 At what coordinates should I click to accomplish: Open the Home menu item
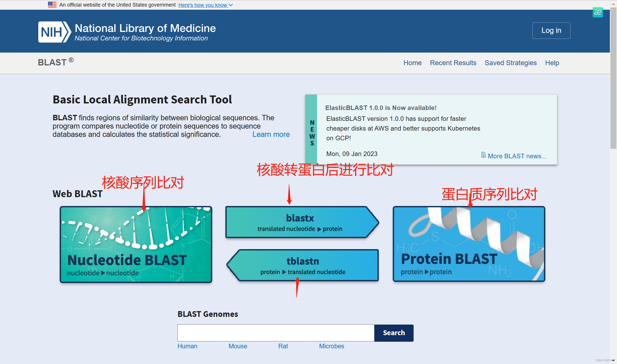(x=412, y=63)
